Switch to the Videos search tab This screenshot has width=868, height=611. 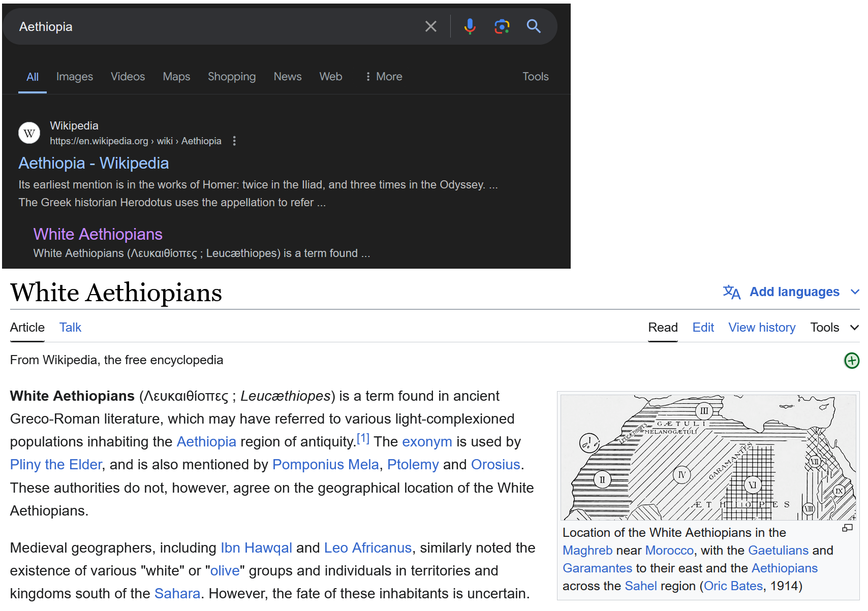click(128, 77)
